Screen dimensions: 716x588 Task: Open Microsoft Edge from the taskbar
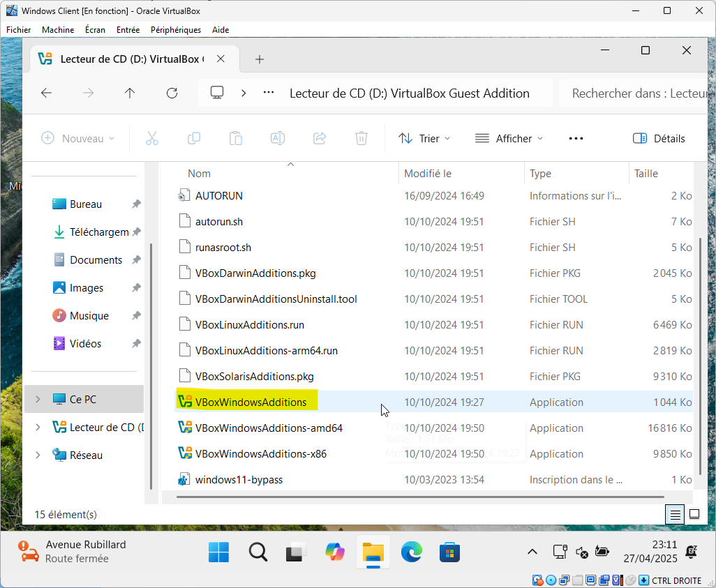click(x=411, y=552)
